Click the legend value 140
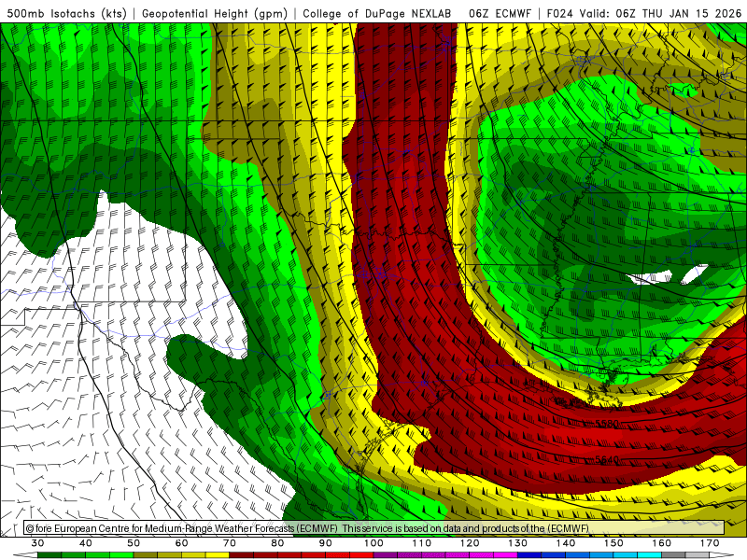This screenshot has width=747, height=560. 566,543
